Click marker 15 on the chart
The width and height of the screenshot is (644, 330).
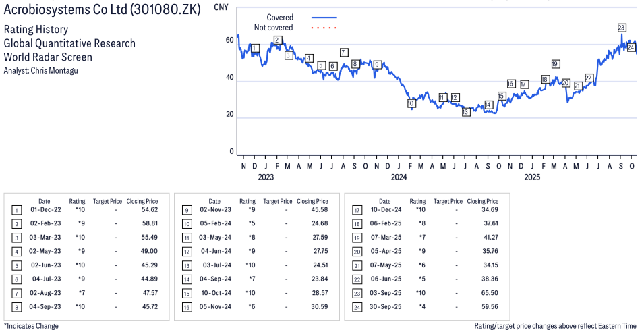point(501,96)
